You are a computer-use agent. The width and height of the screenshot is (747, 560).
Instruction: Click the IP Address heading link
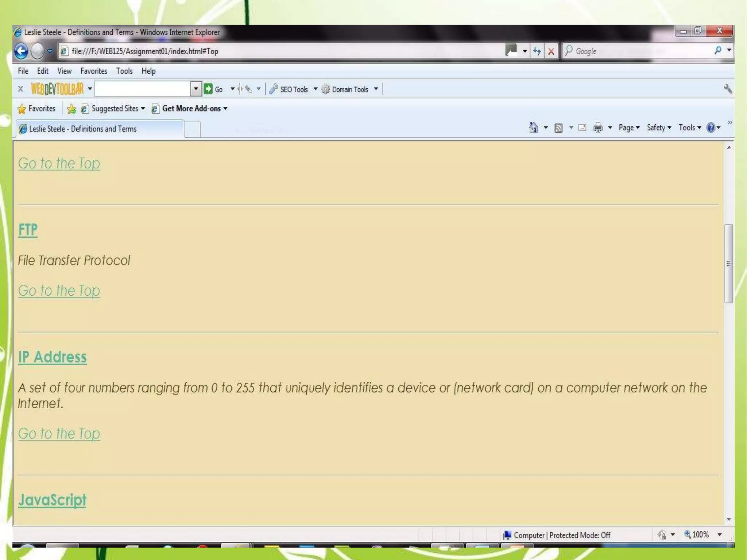53,357
